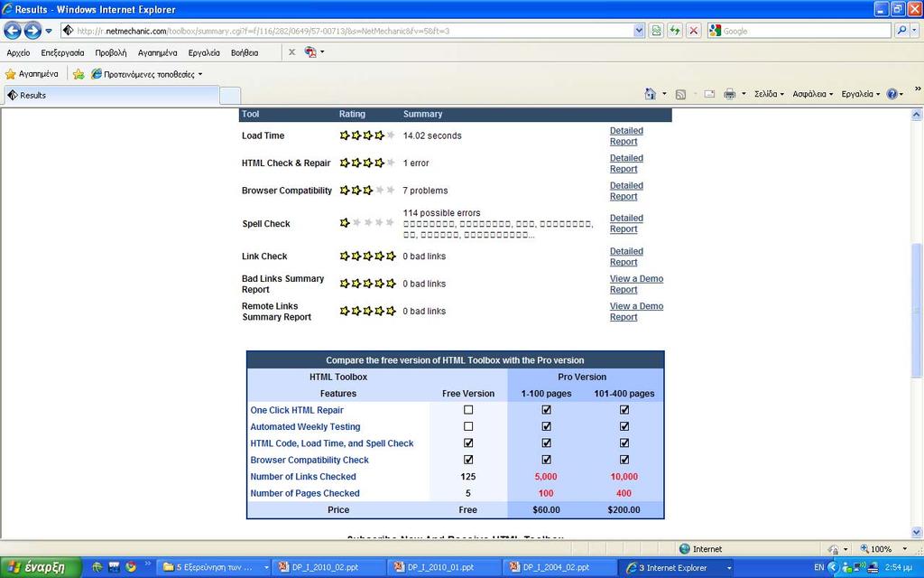Viewport: 924px width, 578px height.
Task: Switch to DP_I_2010_02.ppt taskbar window
Action: (x=329, y=567)
